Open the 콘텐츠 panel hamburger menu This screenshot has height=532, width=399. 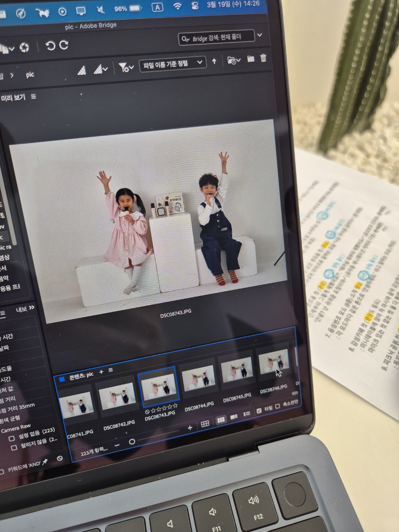coord(111,370)
